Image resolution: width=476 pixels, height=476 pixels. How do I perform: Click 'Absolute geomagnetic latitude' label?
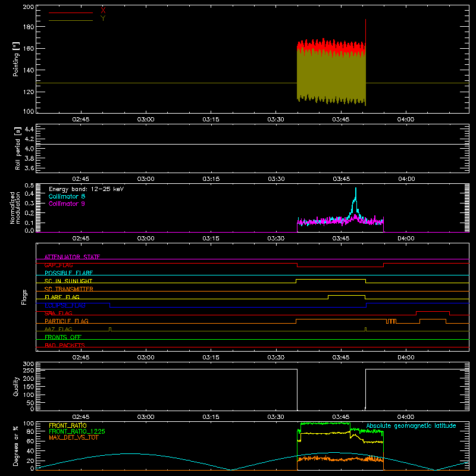[411, 425]
